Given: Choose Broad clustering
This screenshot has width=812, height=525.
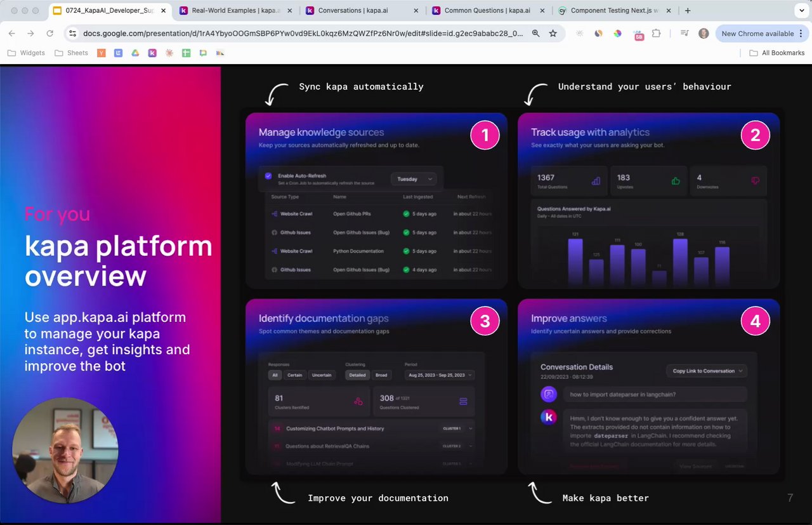Looking at the screenshot, I should point(381,375).
